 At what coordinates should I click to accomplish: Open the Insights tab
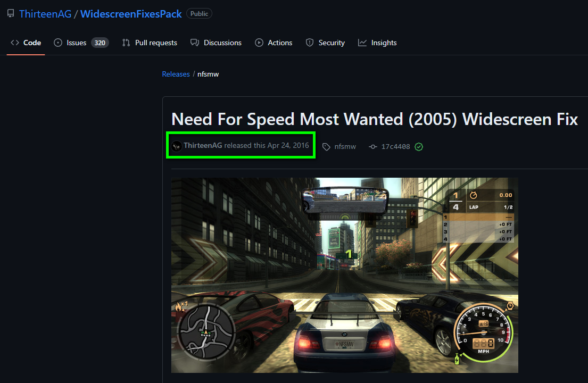377,43
